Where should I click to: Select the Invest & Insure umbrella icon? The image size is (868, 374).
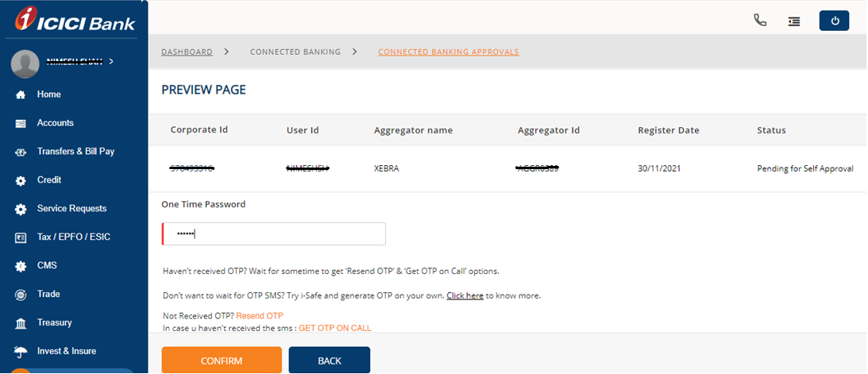tap(21, 352)
